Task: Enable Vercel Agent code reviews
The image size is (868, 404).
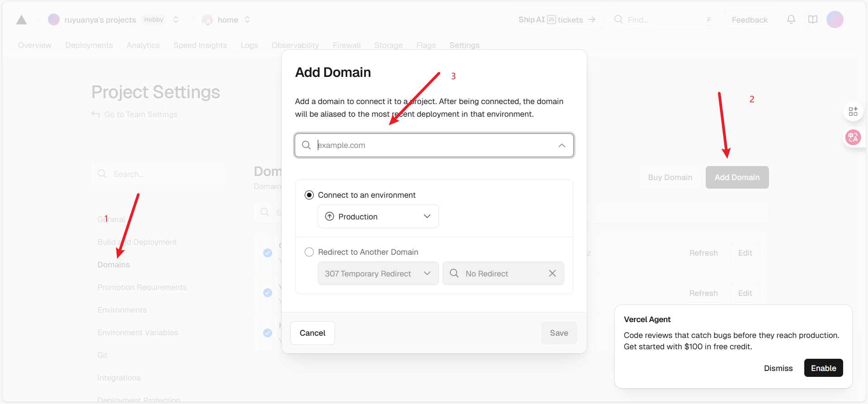Action: pos(823,368)
